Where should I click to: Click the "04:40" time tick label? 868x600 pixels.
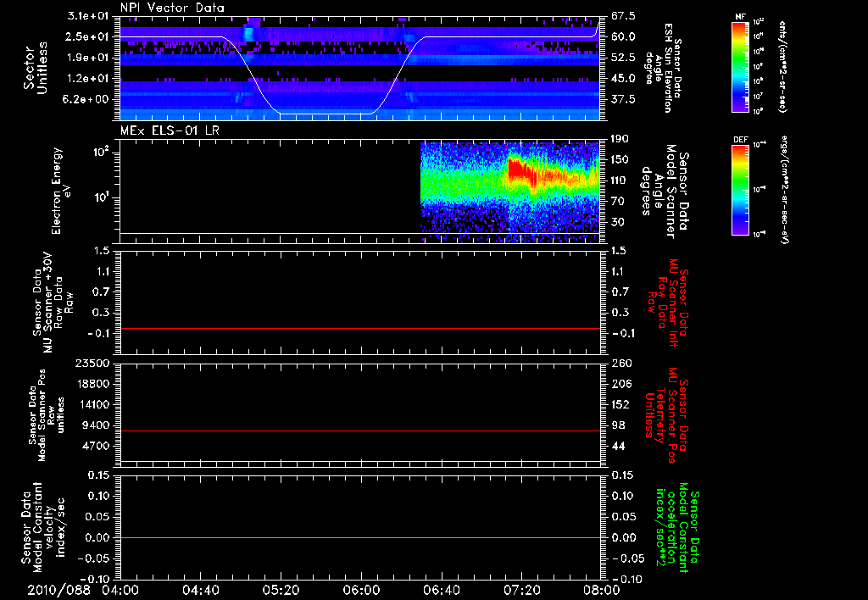(x=200, y=590)
